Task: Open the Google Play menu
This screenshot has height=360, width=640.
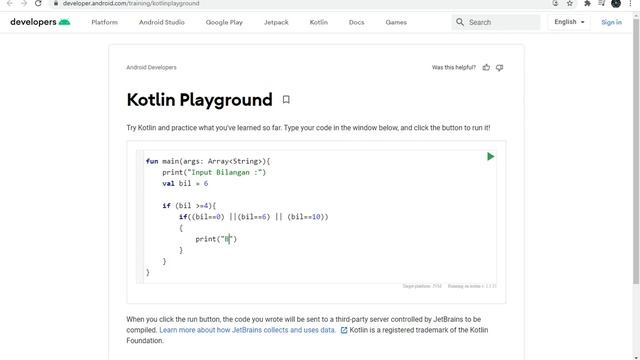Action: [224, 22]
